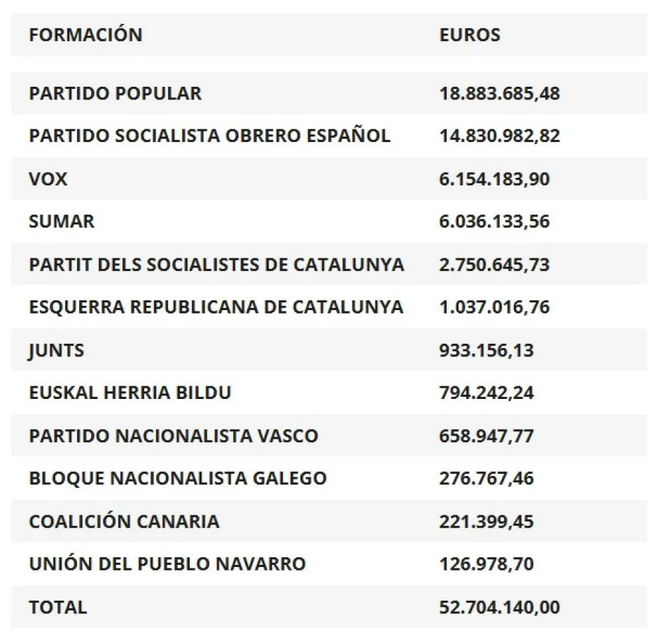The width and height of the screenshot is (658, 644).
Task: Click the FORMACIÓN column header
Action: coord(85,35)
